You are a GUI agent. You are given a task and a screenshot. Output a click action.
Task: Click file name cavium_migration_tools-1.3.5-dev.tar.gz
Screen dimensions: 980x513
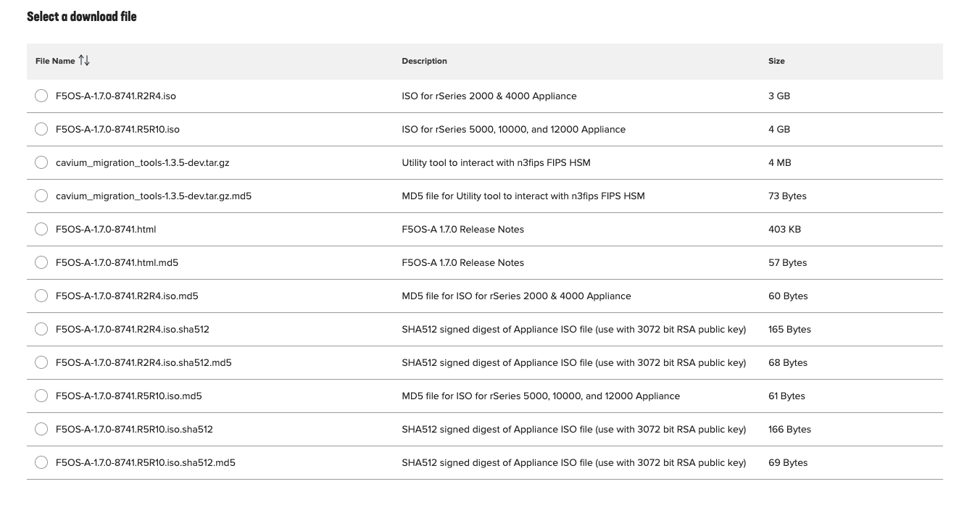tap(142, 162)
